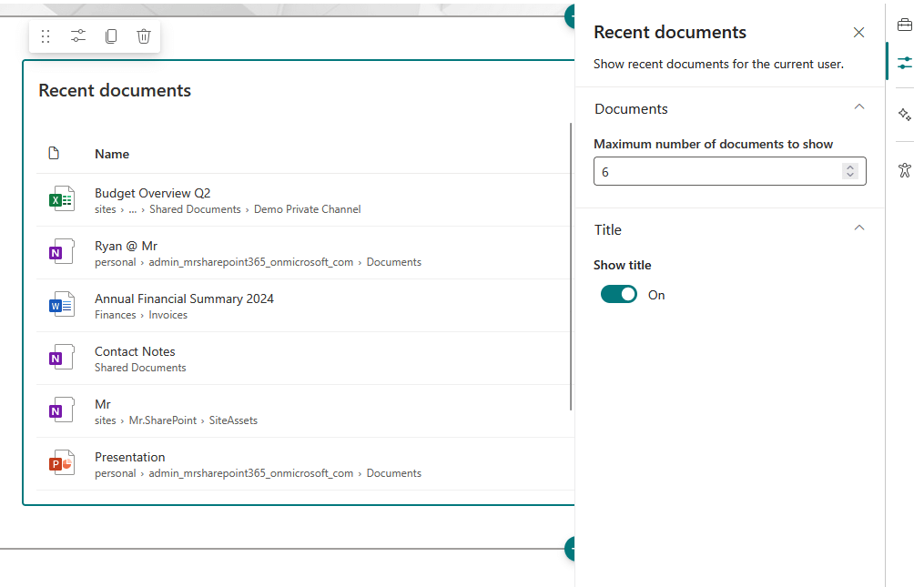Open Annual Financial Summary 2024 document
Screen dimensions: 924x587
pyautogui.click(x=185, y=299)
